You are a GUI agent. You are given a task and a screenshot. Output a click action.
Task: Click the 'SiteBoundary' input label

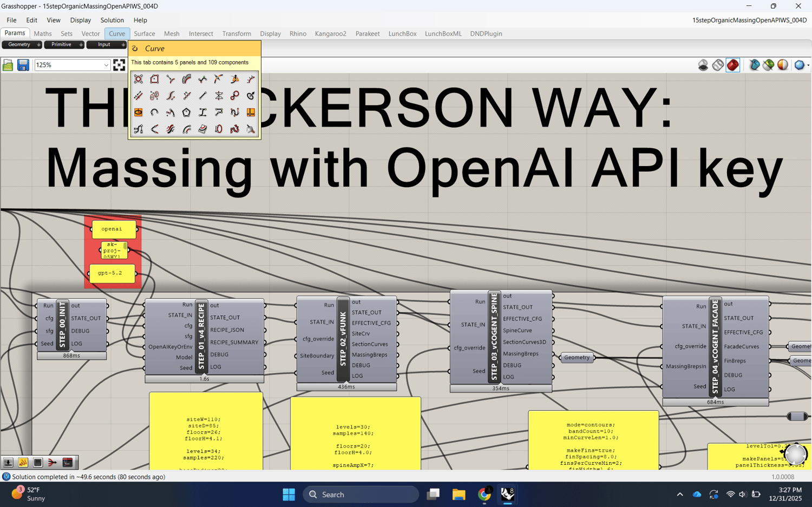[x=317, y=355]
